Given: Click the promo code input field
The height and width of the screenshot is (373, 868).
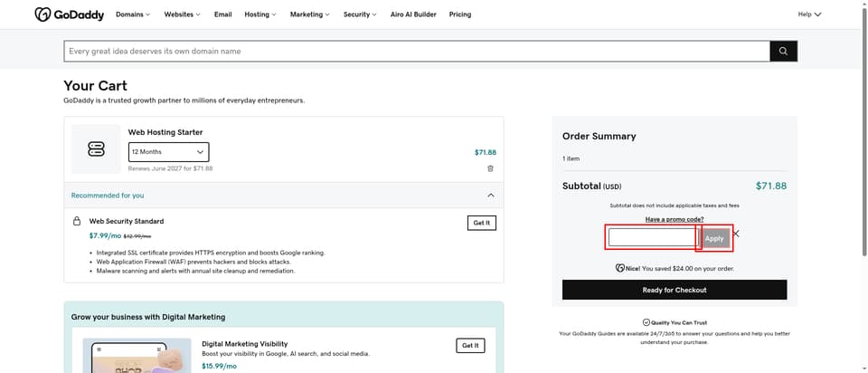Looking at the screenshot, I should point(653,238).
